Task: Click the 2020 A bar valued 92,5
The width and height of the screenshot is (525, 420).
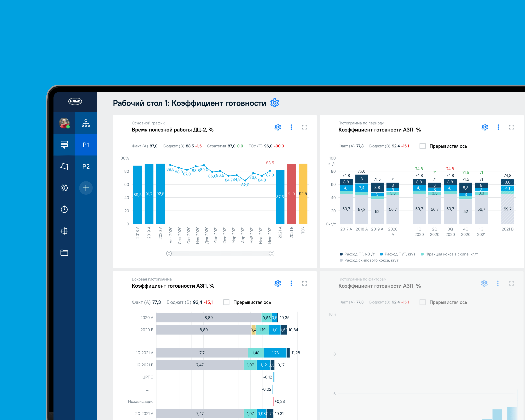Action: click(160, 194)
